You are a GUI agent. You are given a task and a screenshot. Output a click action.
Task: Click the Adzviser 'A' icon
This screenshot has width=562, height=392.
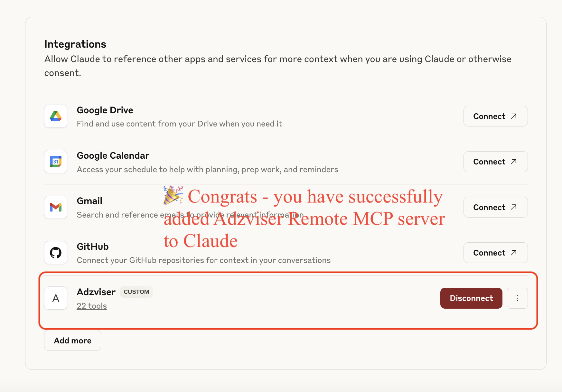(55, 298)
